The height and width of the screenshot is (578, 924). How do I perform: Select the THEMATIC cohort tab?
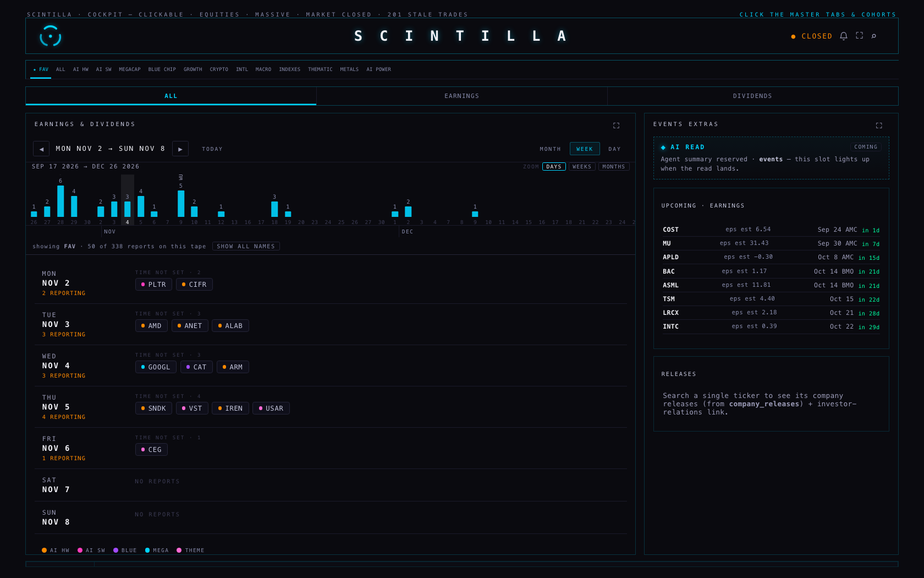pos(320,69)
